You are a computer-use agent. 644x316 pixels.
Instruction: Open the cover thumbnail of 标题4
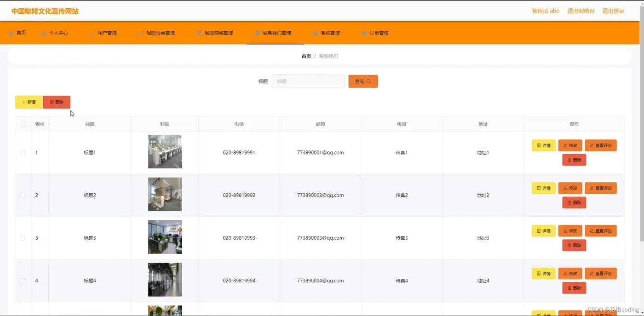165,280
